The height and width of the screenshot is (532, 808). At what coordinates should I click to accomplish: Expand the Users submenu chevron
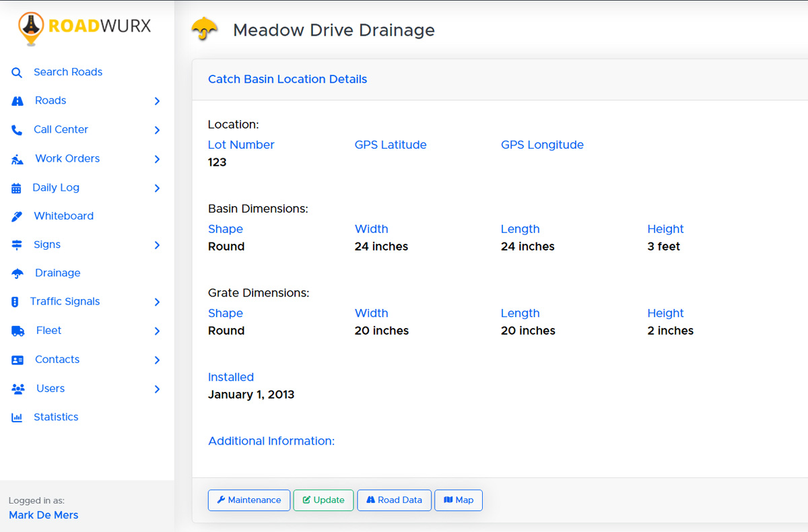[157, 389]
